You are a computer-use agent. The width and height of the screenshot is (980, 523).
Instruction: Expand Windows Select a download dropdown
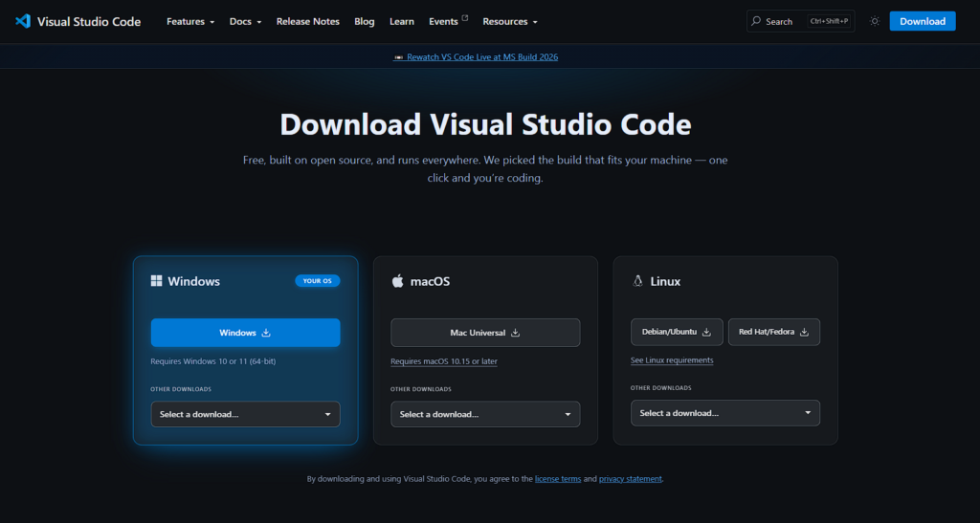245,414
